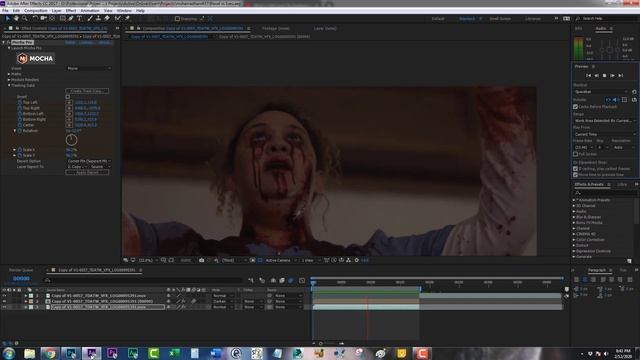Select the Rectangle shape tool

(62, 18)
